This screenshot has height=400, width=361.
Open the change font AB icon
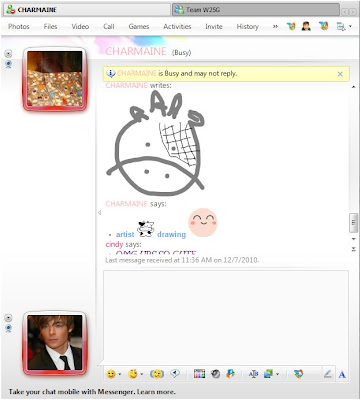[x=254, y=374]
